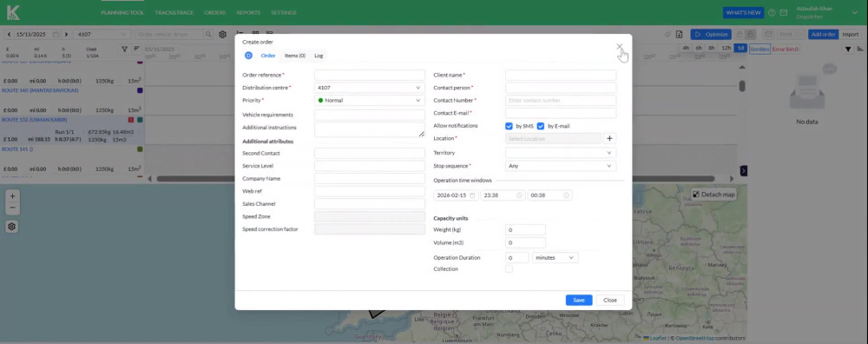Click the Optimize button
The height and width of the screenshot is (344, 868).
[x=711, y=35]
